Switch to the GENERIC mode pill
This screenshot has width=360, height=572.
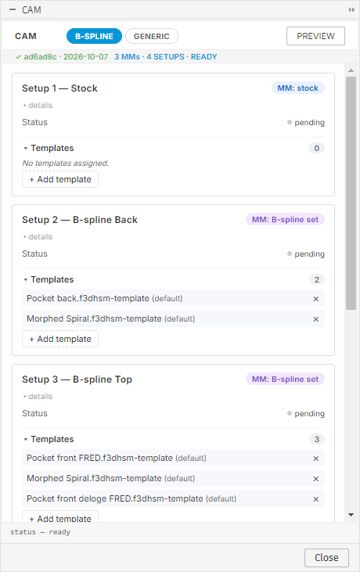point(151,36)
